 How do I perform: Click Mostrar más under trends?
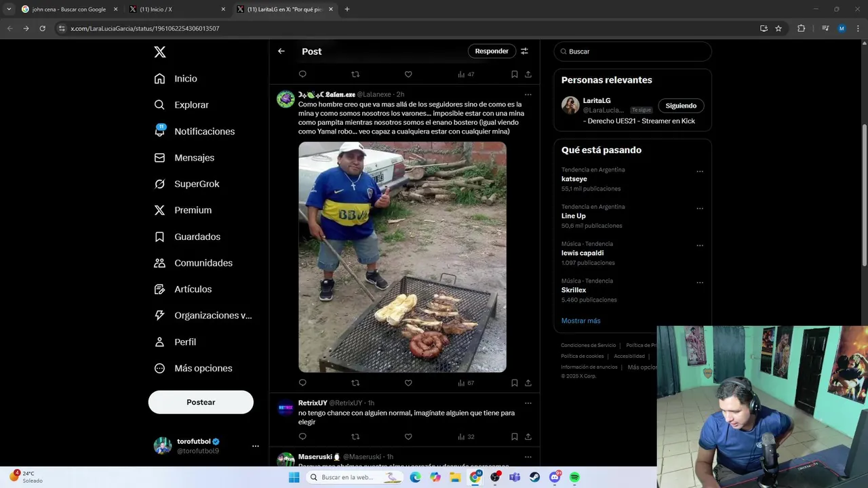[580, 321]
